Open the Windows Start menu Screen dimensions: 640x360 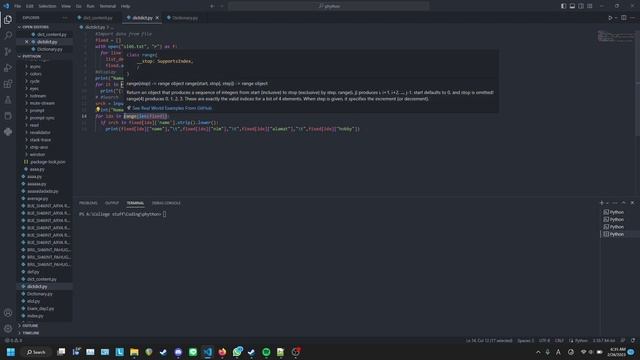click(x=11, y=352)
